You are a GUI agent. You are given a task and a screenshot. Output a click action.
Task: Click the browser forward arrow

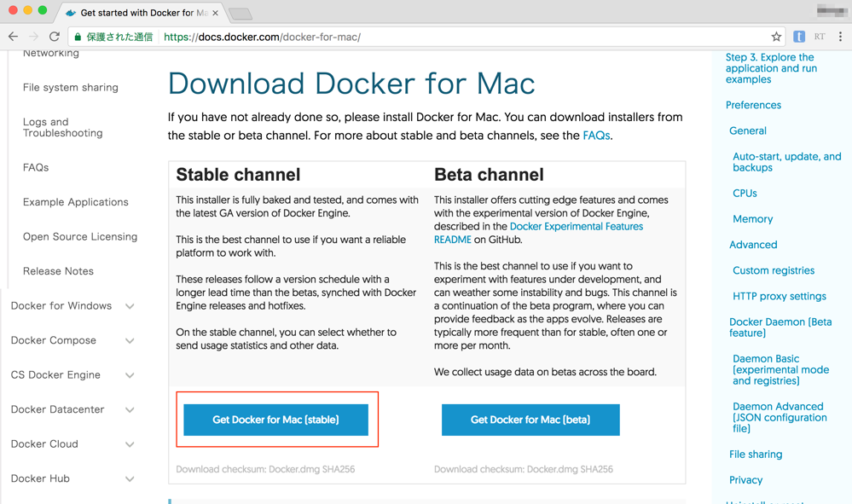pyautogui.click(x=33, y=37)
